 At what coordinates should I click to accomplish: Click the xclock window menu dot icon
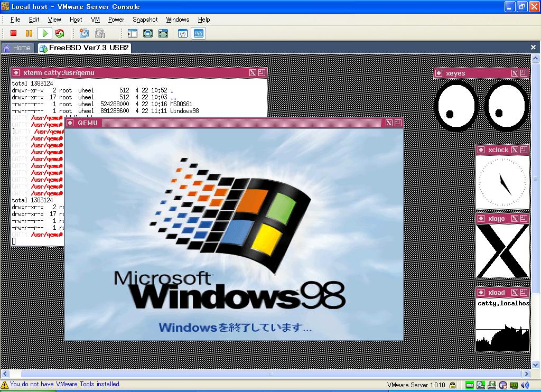click(481, 150)
